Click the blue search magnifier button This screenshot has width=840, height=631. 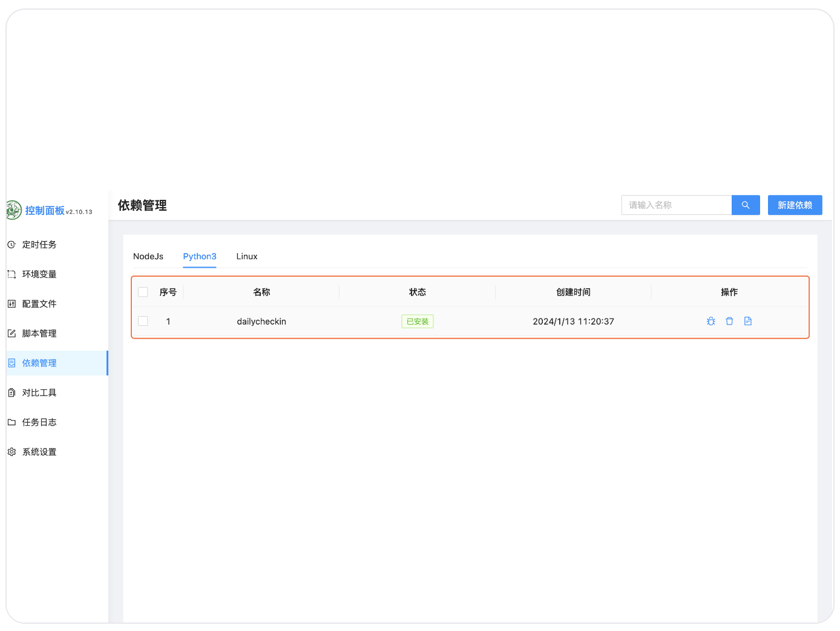(746, 205)
